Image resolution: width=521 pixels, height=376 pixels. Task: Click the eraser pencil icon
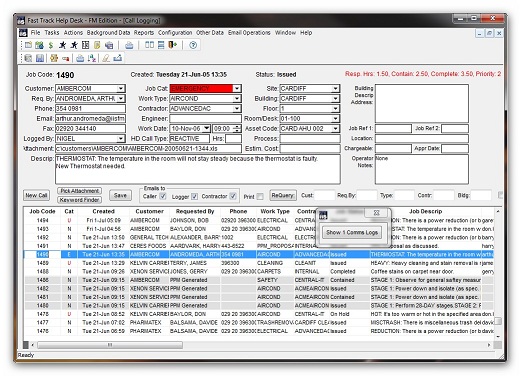[x=106, y=58]
